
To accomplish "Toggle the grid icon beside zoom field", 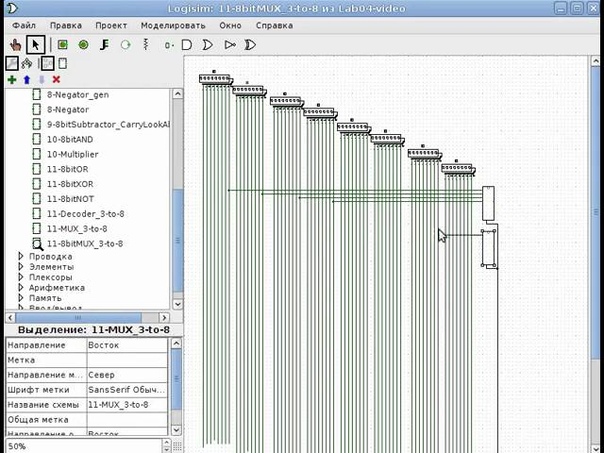I will [177, 445].
